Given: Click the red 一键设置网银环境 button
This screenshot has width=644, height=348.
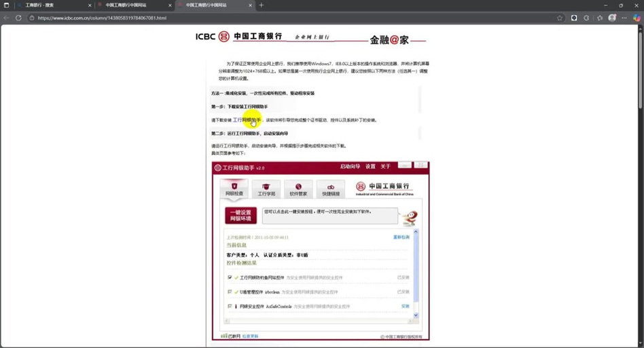Looking at the screenshot, I should (x=240, y=216).
